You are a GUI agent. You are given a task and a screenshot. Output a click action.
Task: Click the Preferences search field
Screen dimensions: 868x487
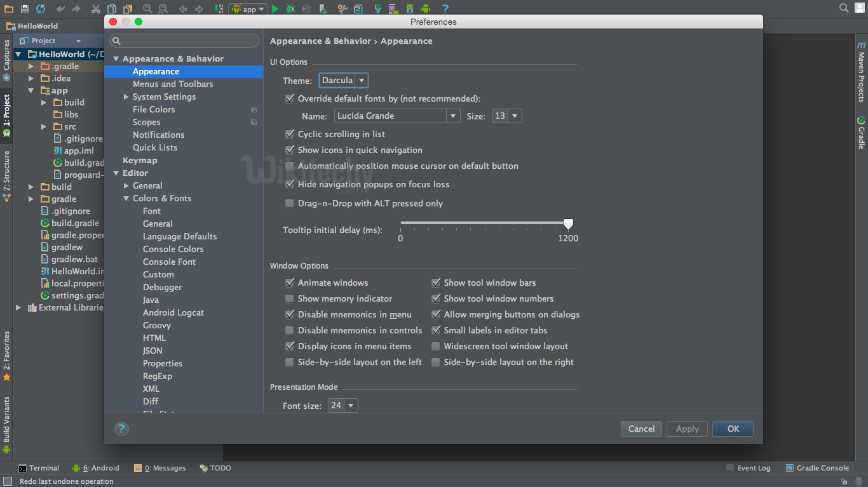tap(184, 40)
